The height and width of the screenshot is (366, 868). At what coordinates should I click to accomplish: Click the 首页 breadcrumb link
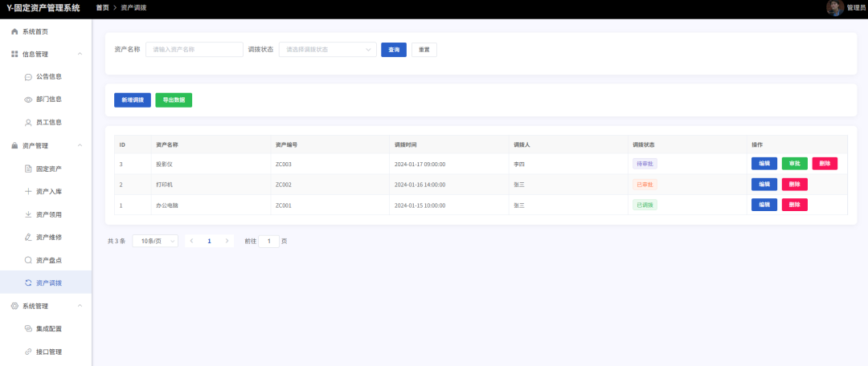(x=102, y=7)
